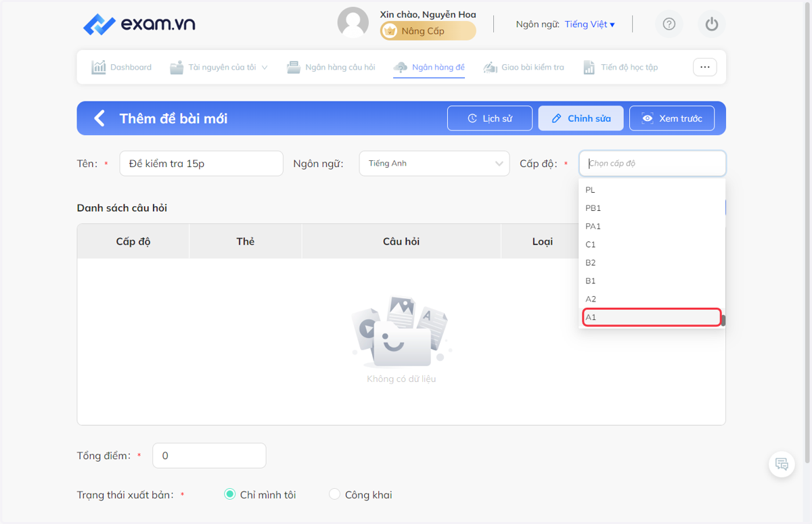Choose B2 from the level list

pyautogui.click(x=652, y=263)
